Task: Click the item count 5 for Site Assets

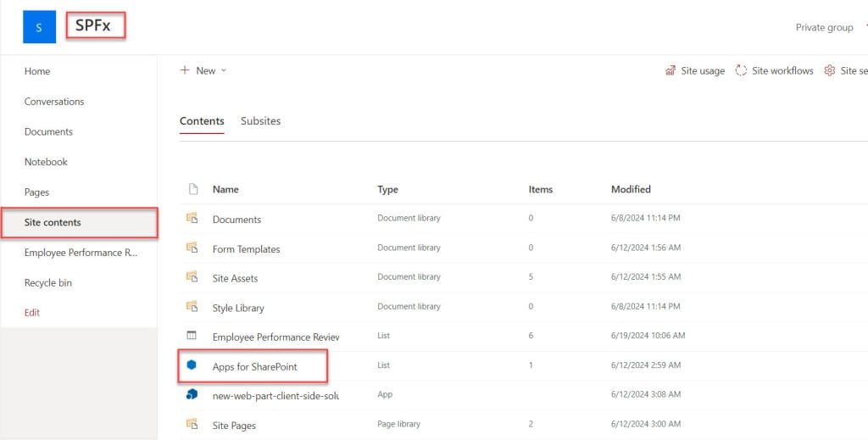Action: pos(531,276)
